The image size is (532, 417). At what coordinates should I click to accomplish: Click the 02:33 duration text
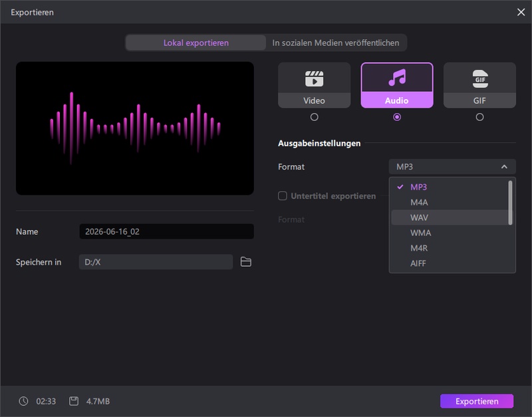tap(46, 402)
